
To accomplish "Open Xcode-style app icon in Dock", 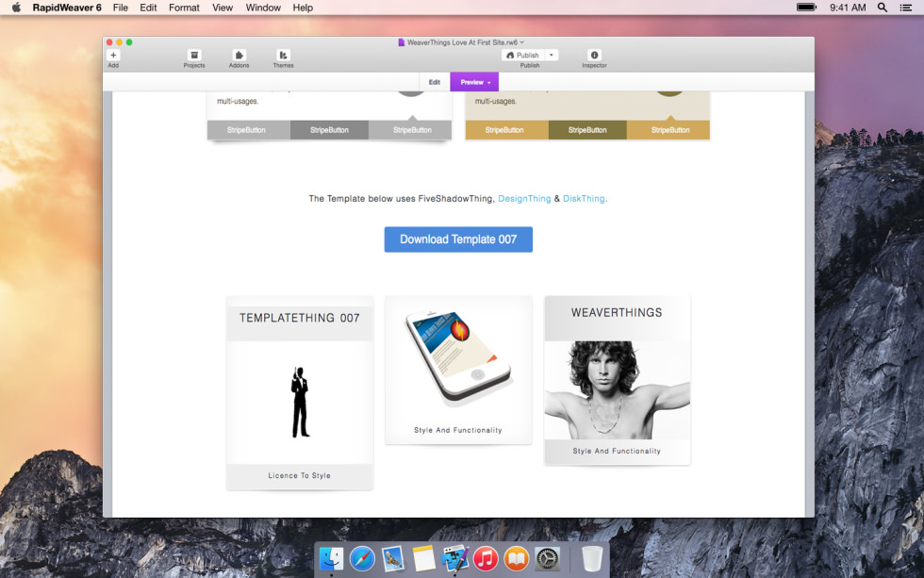I will pyautogui.click(x=454, y=558).
